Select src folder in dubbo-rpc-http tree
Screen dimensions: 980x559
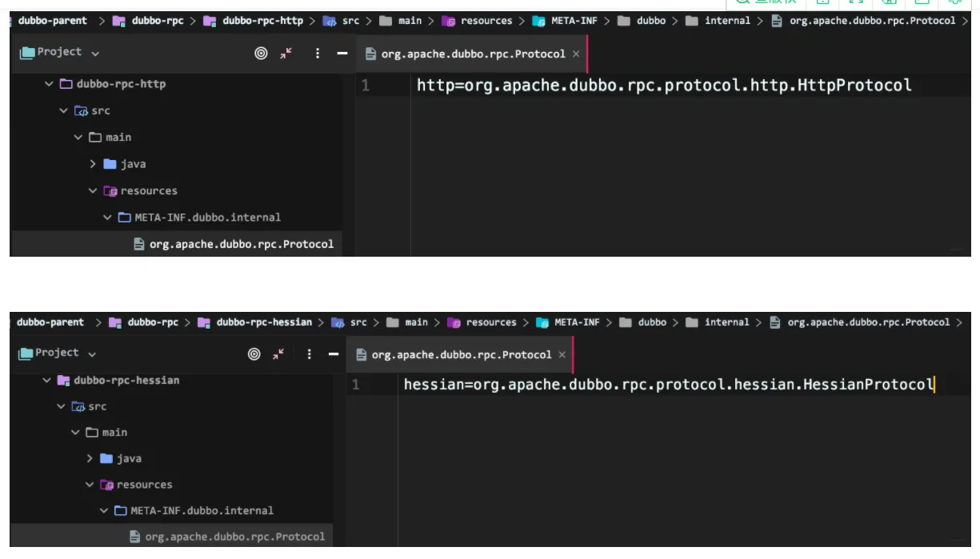pos(92,110)
